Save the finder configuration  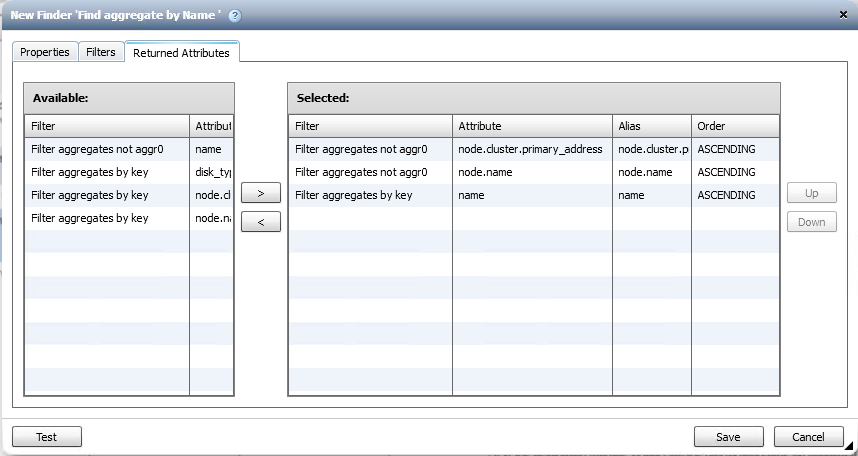point(728,437)
